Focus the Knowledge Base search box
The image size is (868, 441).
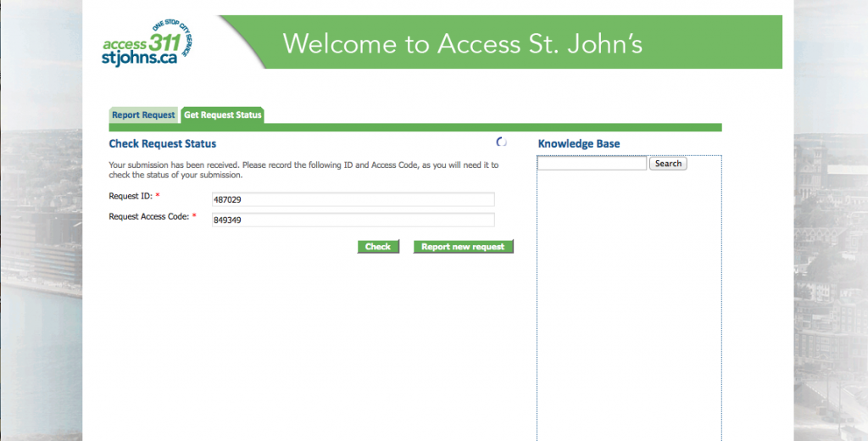tap(593, 164)
